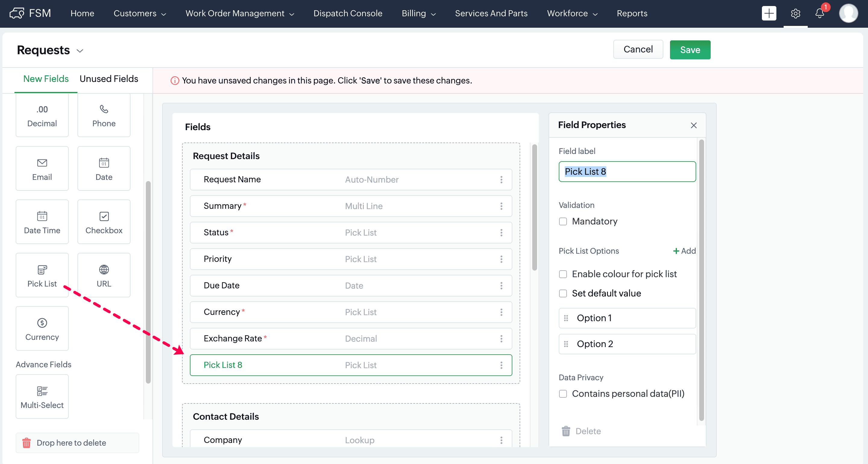The image size is (868, 464).
Task: Go to Dispatch Console menu item
Action: coord(348,14)
